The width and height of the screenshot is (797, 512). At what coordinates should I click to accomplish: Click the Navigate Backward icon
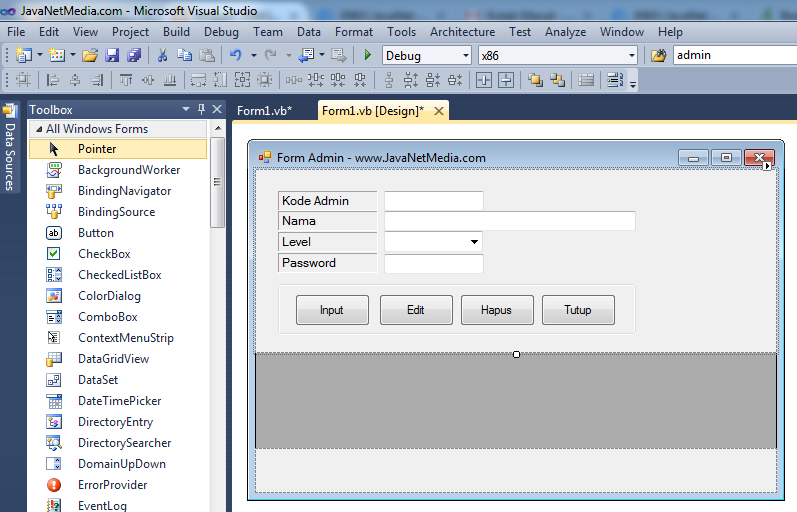[306, 55]
